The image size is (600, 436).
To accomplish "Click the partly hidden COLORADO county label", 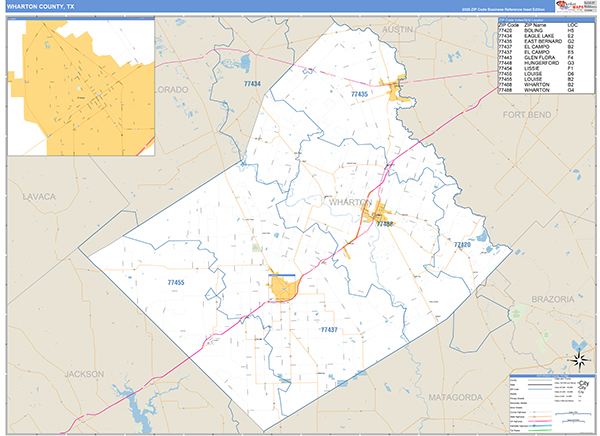I will pos(172,90).
